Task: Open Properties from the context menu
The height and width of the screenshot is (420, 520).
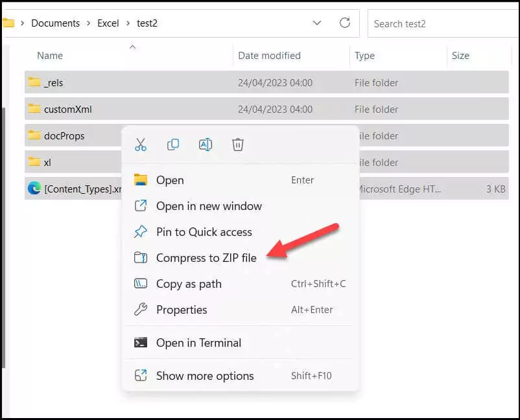Action: click(182, 310)
